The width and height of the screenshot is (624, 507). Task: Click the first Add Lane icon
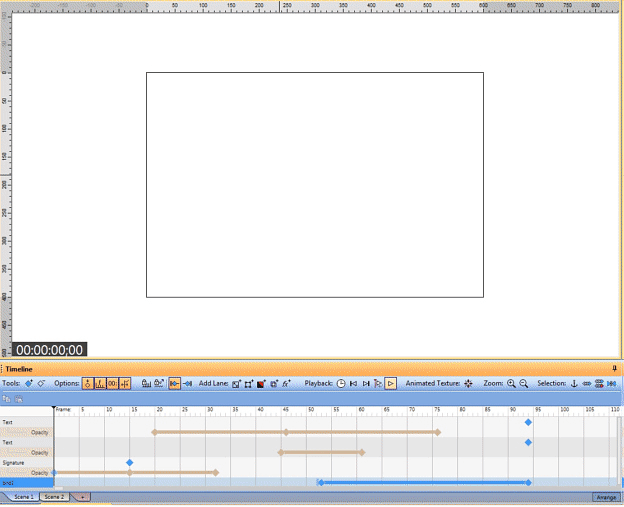(x=237, y=384)
